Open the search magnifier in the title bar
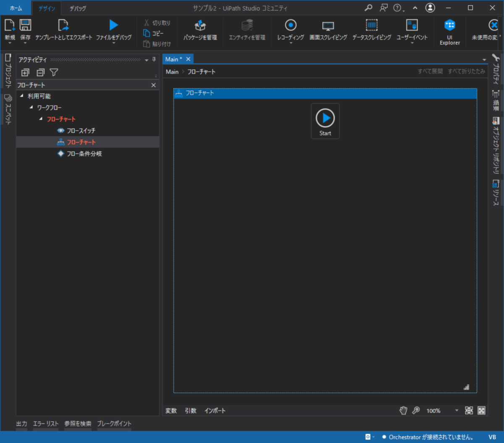Viewport: 504px width, 443px height. (368, 8)
